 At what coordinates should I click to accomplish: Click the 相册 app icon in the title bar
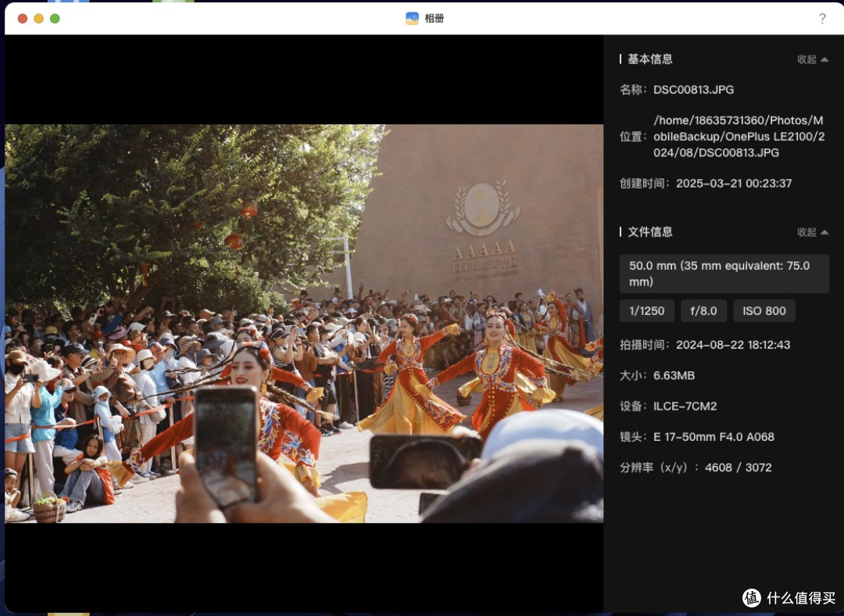tap(412, 18)
